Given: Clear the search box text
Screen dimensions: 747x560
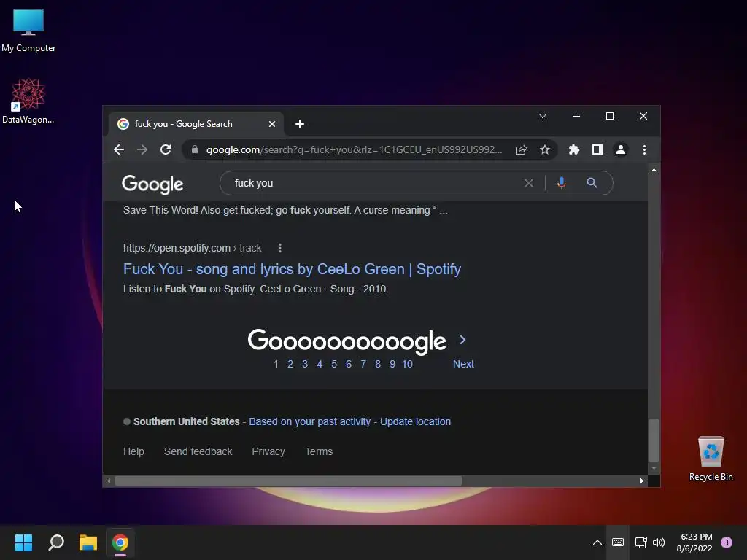Looking at the screenshot, I should pos(529,183).
